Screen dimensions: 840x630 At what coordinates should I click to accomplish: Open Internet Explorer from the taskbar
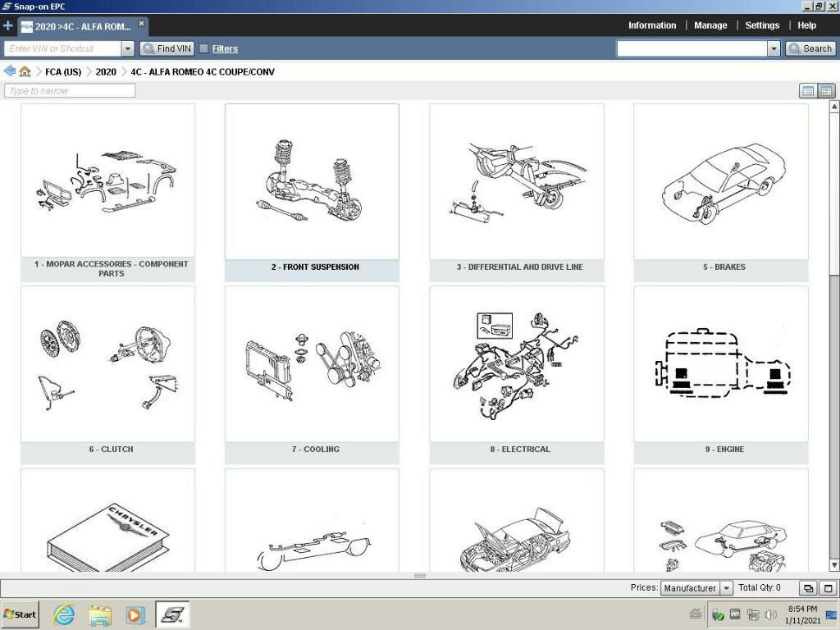pos(63,614)
